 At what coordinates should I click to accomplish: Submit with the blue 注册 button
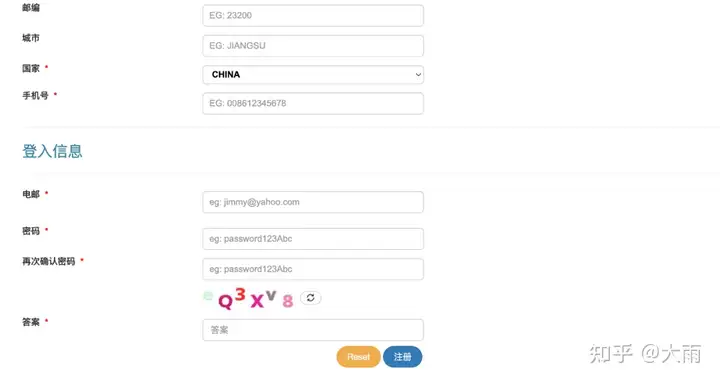(402, 357)
